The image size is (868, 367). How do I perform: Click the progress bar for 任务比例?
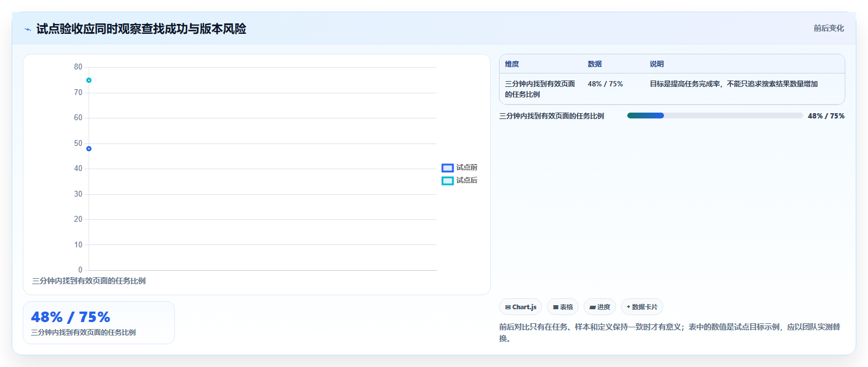pyautogui.click(x=715, y=116)
